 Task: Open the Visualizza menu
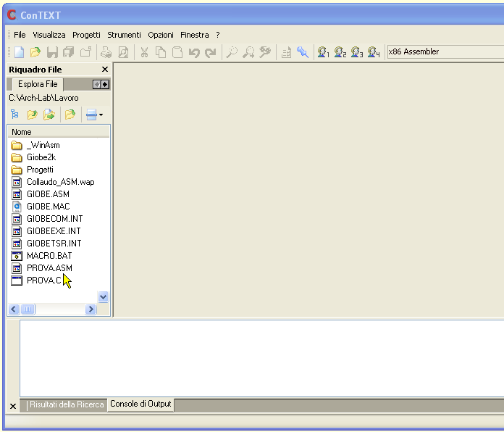click(49, 35)
